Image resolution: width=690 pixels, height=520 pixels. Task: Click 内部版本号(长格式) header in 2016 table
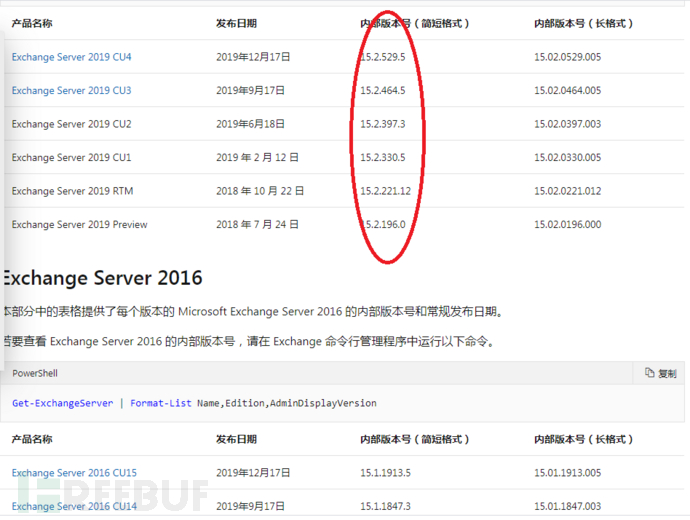click(x=584, y=439)
